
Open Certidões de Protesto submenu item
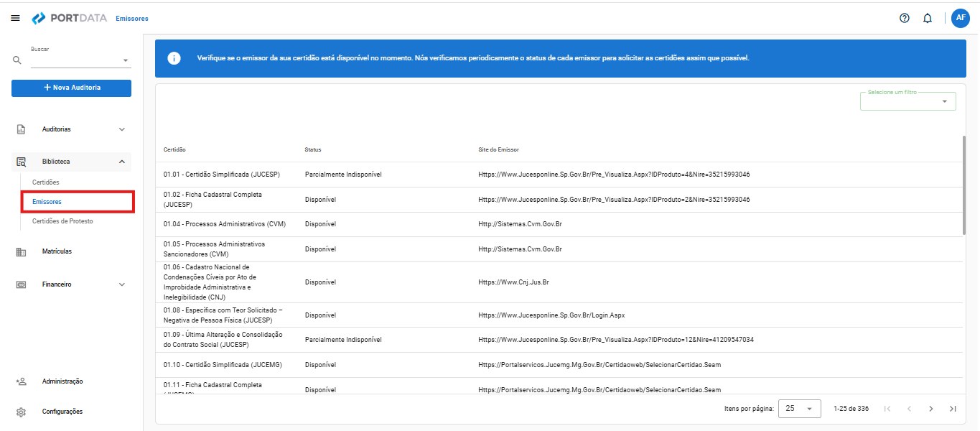62,221
